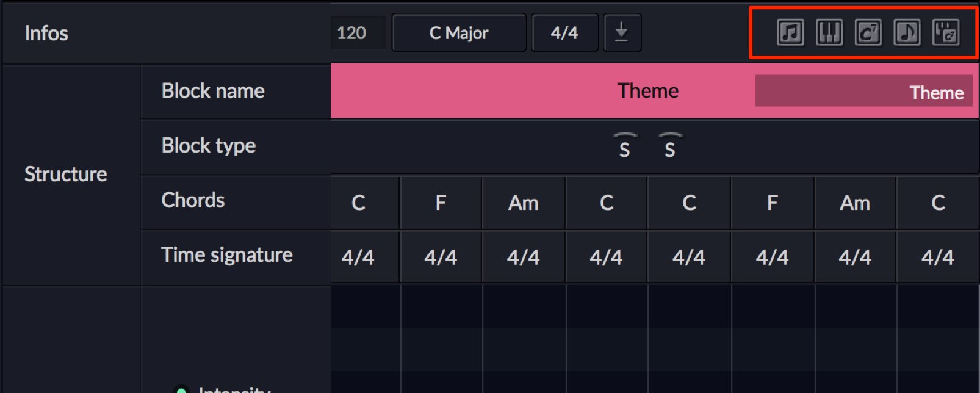The image size is (980, 393).
Task: Select the piano with C7 combined icon
Action: coord(946,33)
